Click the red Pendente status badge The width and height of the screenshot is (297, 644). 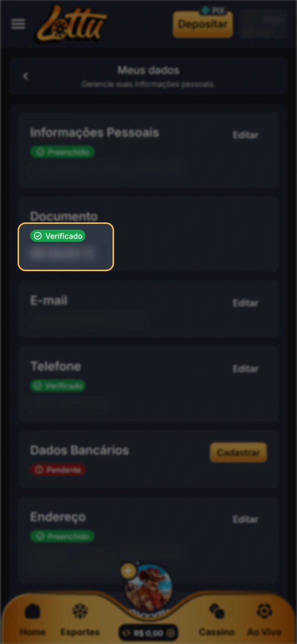pos(58,470)
